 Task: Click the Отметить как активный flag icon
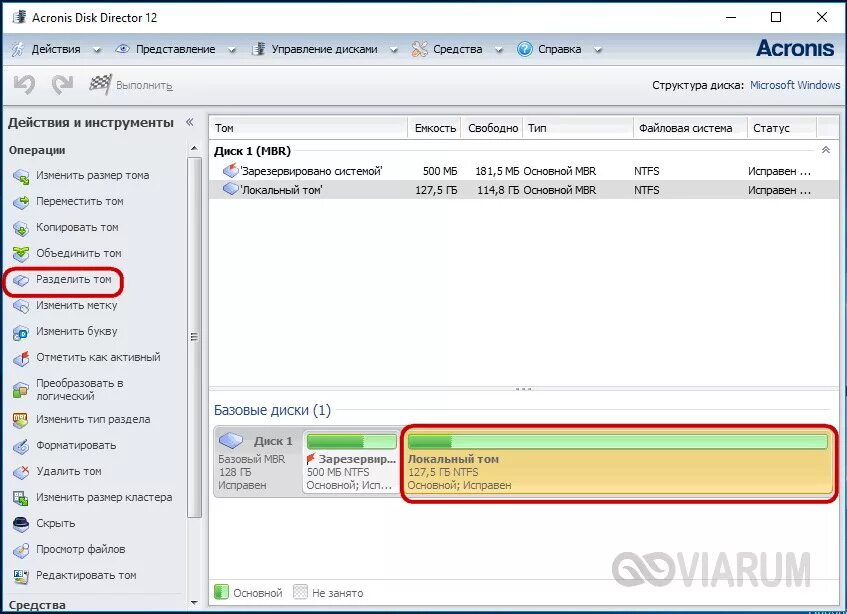[21, 358]
